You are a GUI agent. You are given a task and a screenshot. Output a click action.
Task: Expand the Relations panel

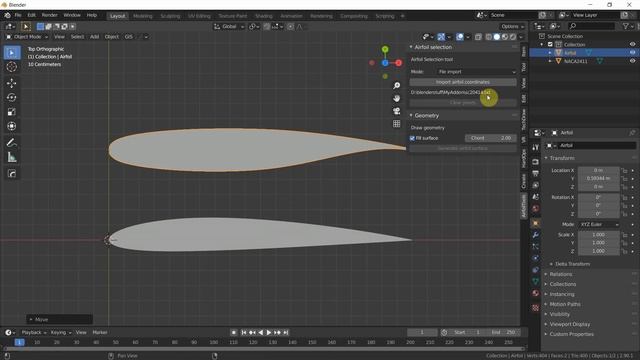[x=560, y=274]
